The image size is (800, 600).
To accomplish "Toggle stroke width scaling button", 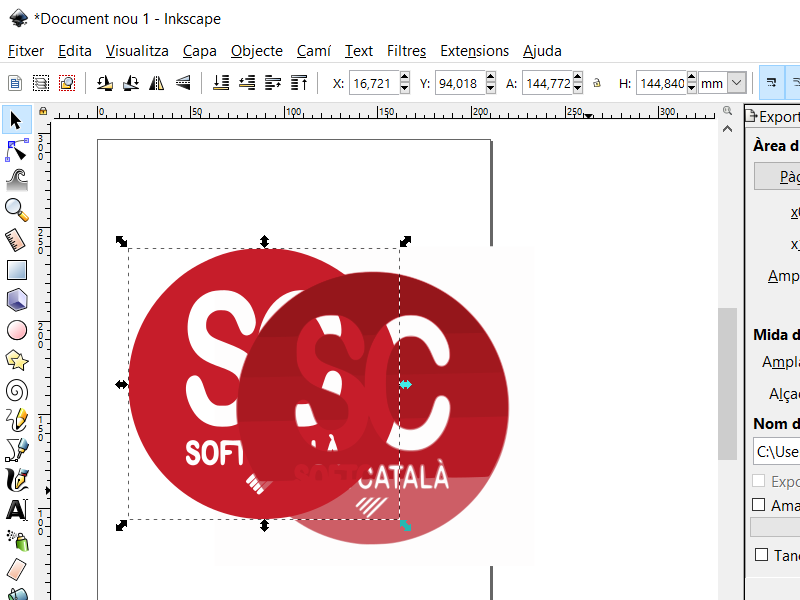I will [771, 83].
